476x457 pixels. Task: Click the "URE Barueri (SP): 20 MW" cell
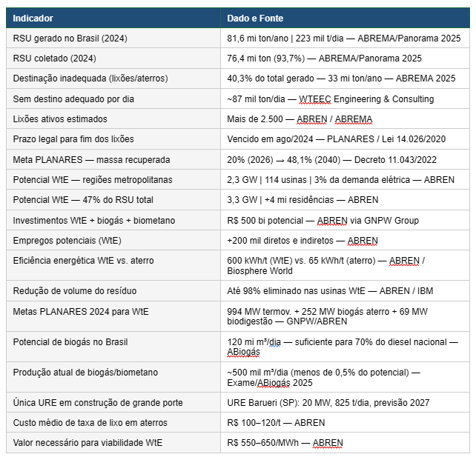[x=328, y=402]
